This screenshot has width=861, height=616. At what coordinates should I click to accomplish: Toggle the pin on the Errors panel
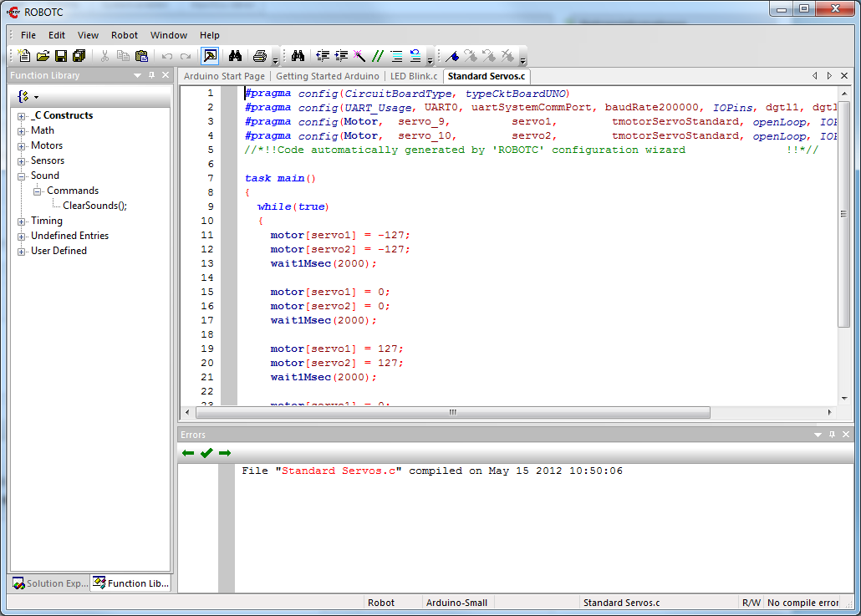tap(832, 435)
